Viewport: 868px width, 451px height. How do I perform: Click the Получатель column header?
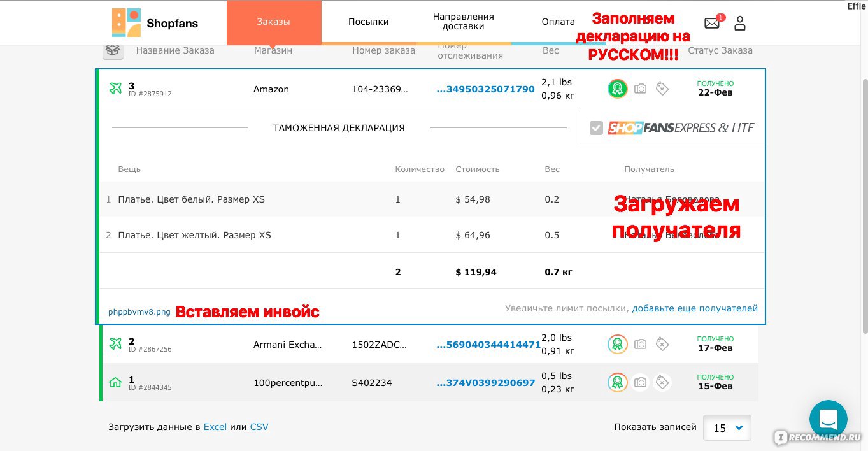point(649,169)
